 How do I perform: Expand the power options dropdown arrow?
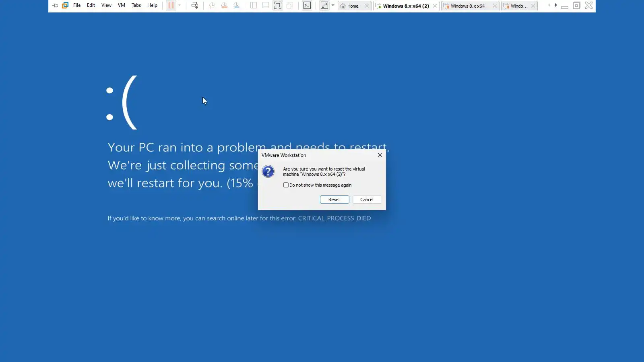180,5
